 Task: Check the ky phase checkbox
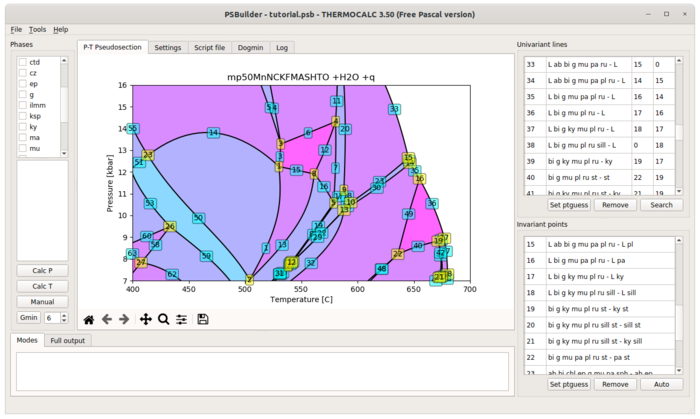[23, 127]
